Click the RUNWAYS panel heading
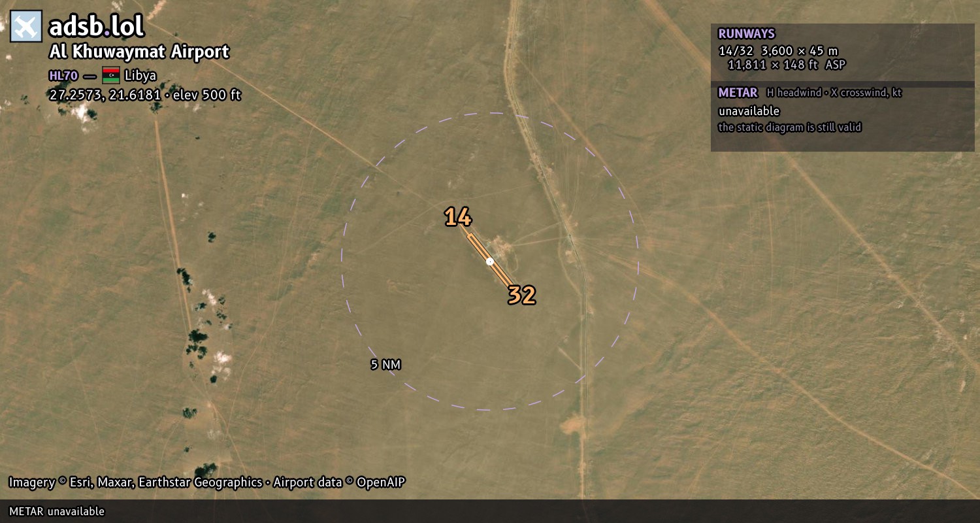 [747, 34]
